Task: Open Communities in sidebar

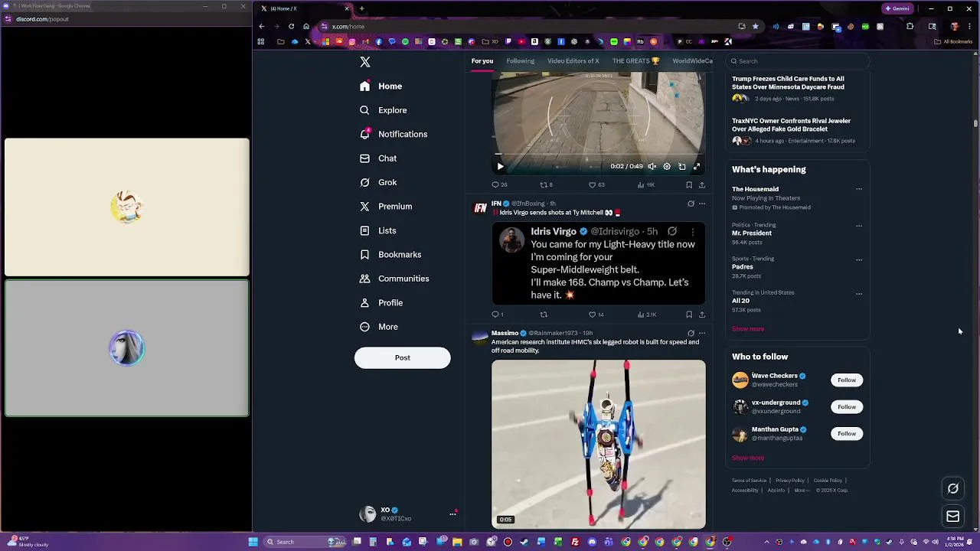Action: coord(394,279)
